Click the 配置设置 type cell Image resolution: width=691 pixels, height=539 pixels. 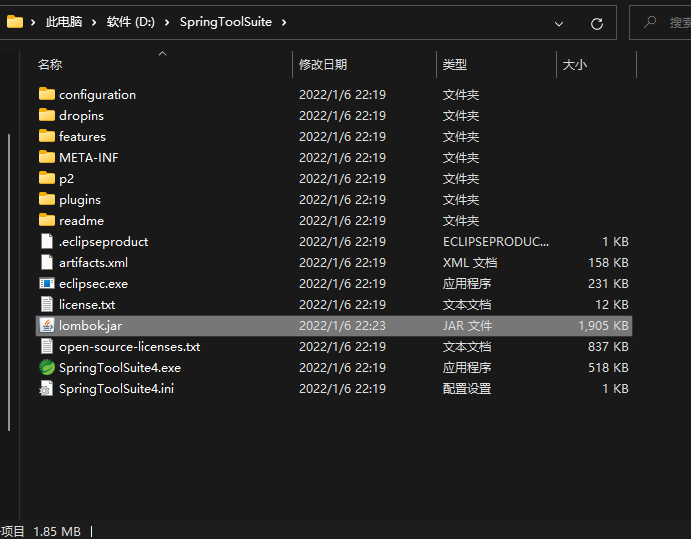click(467, 389)
